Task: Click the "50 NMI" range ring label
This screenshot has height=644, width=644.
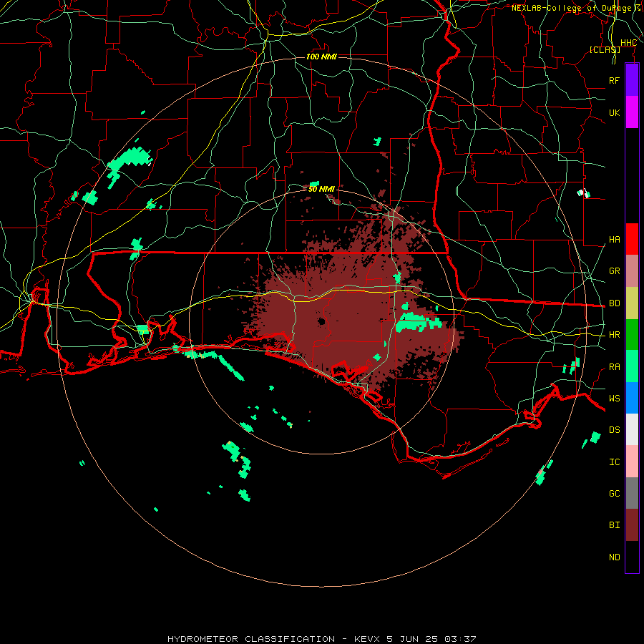Action: pos(321,189)
